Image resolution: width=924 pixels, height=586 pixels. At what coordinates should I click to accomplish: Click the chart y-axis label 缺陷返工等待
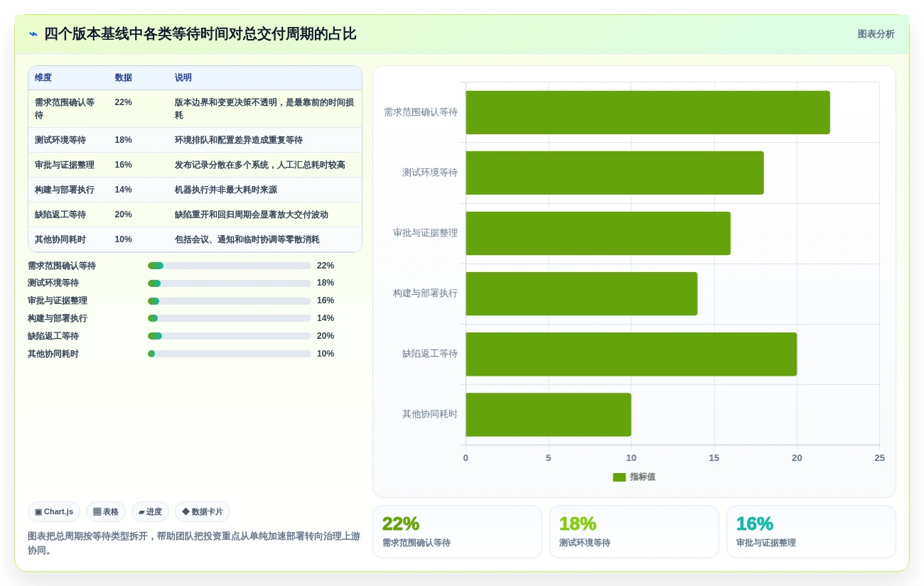(x=430, y=354)
